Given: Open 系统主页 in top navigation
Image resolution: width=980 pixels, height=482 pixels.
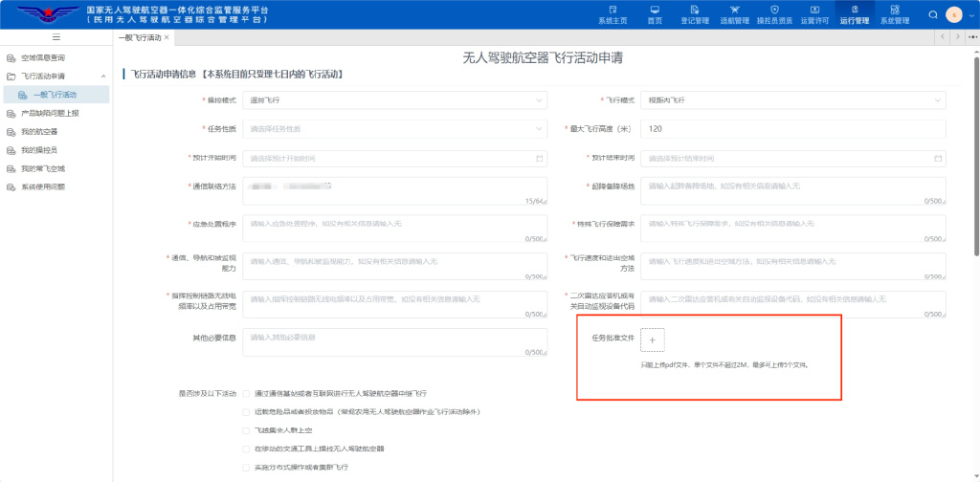Looking at the screenshot, I should coord(612,14).
